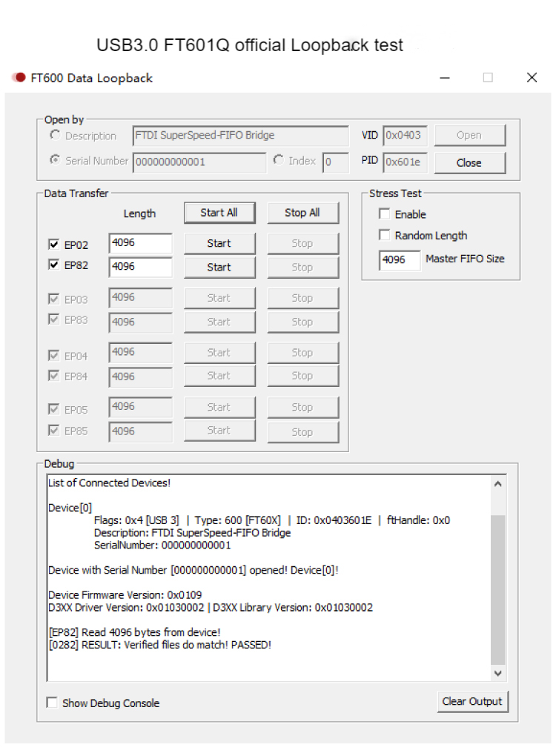This screenshot has height=756, width=556.
Task: Click the debug output scroll up arrow
Action: 498,483
